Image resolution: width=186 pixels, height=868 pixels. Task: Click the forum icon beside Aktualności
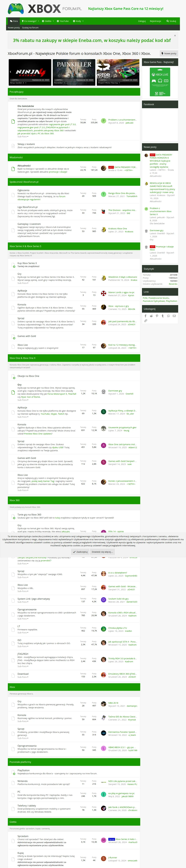[x=13, y=169]
